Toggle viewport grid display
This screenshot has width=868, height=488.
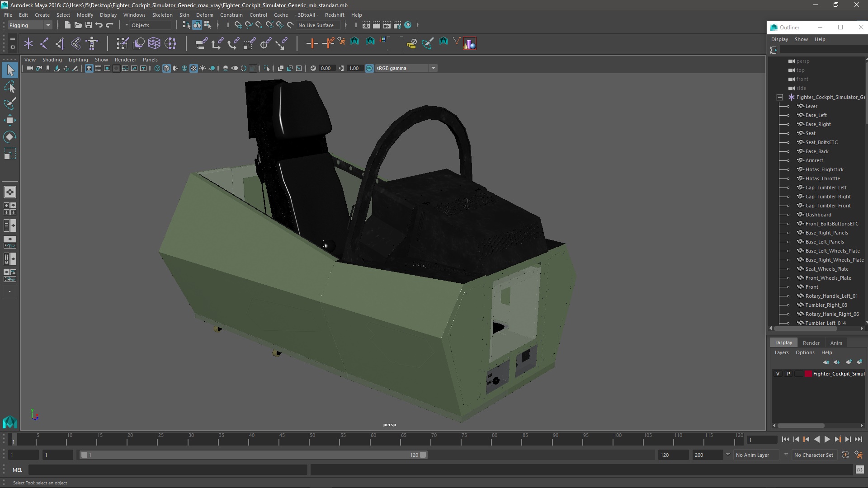click(x=89, y=68)
